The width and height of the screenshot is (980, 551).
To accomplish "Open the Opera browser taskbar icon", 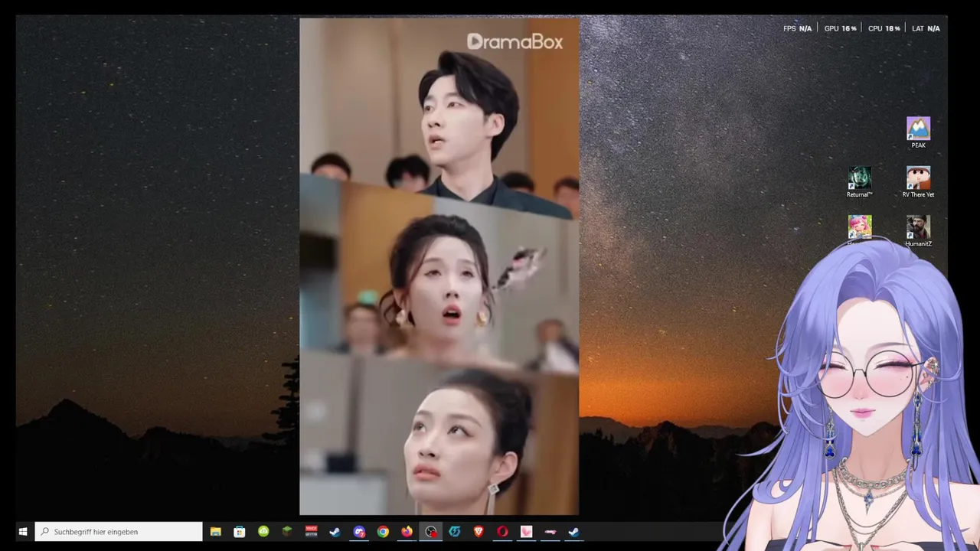I will pos(502,532).
